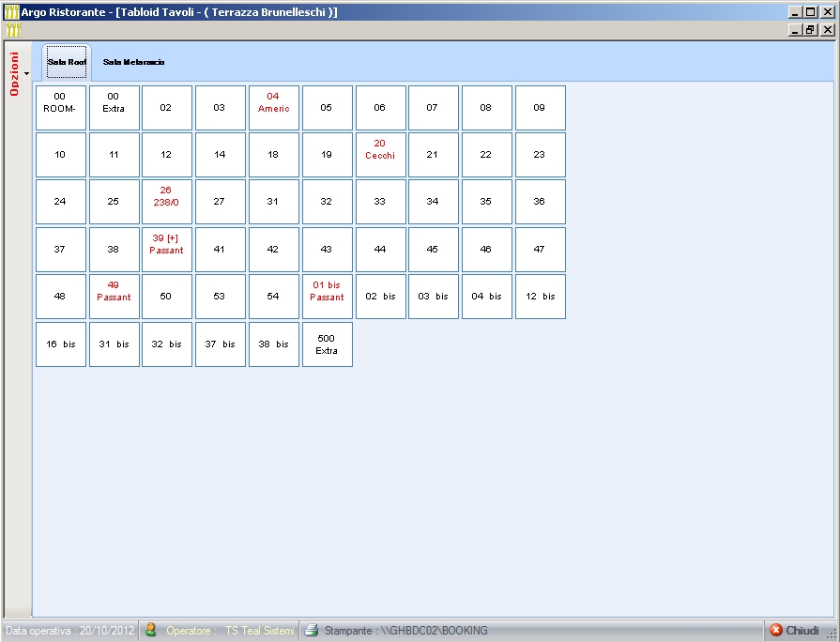Open table 37
Viewport: 840px width, 642px height.
(x=60, y=250)
